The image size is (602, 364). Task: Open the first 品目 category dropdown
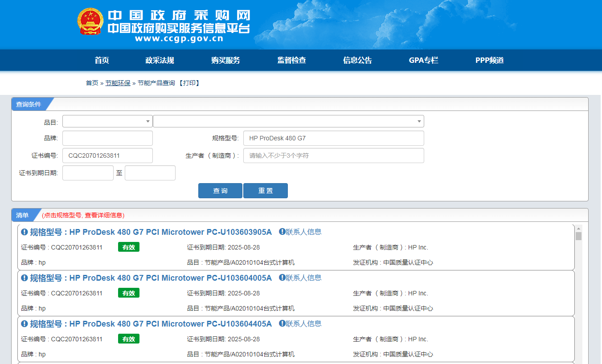(x=107, y=121)
